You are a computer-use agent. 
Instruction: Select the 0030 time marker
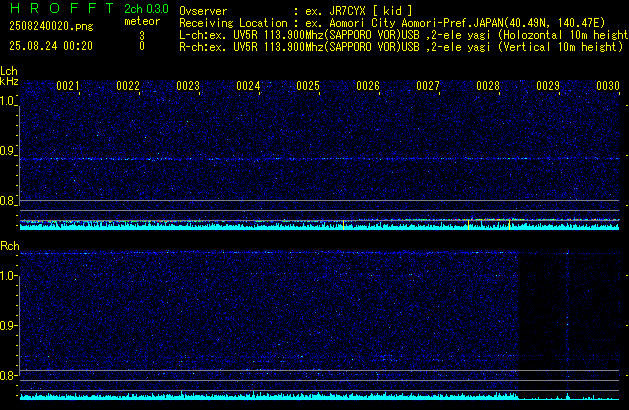click(608, 86)
